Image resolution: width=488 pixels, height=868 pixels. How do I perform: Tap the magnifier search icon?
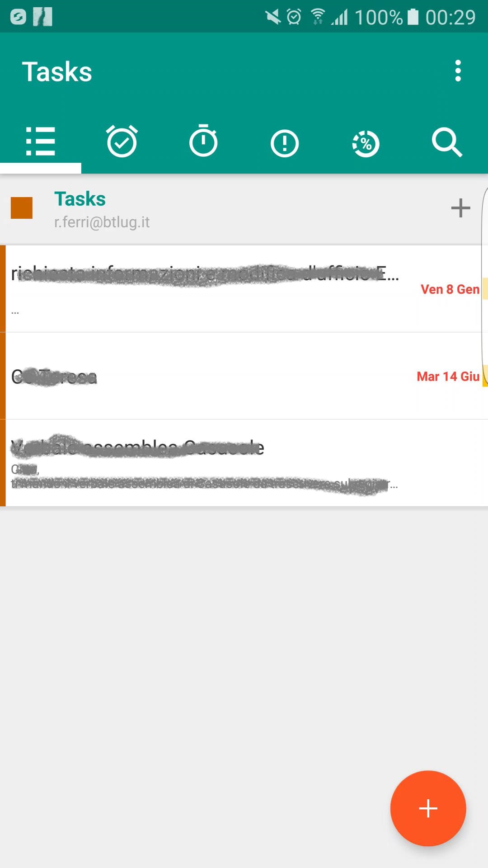point(447,142)
